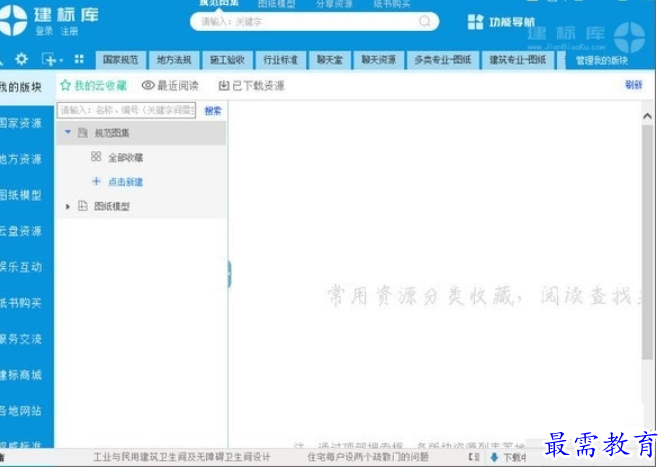The width and height of the screenshot is (666, 476).
Task: Open the 国家规范 tab
Action: pyautogui.click(x=121, y=60)
